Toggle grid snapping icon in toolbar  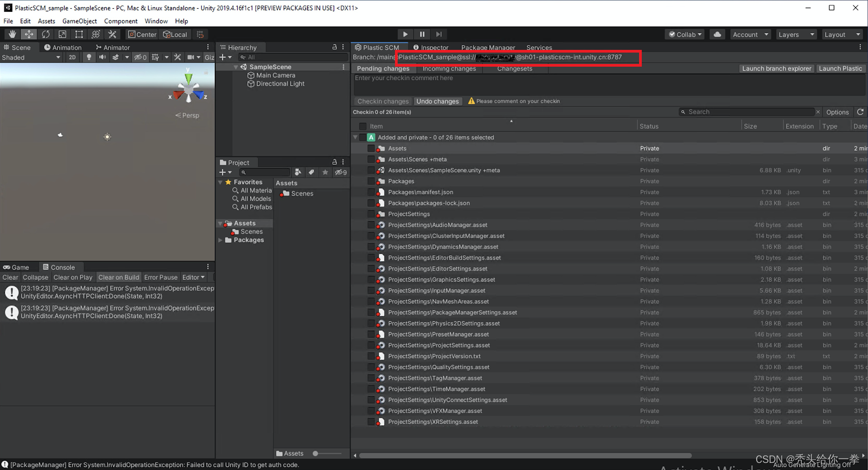point(200,34)
